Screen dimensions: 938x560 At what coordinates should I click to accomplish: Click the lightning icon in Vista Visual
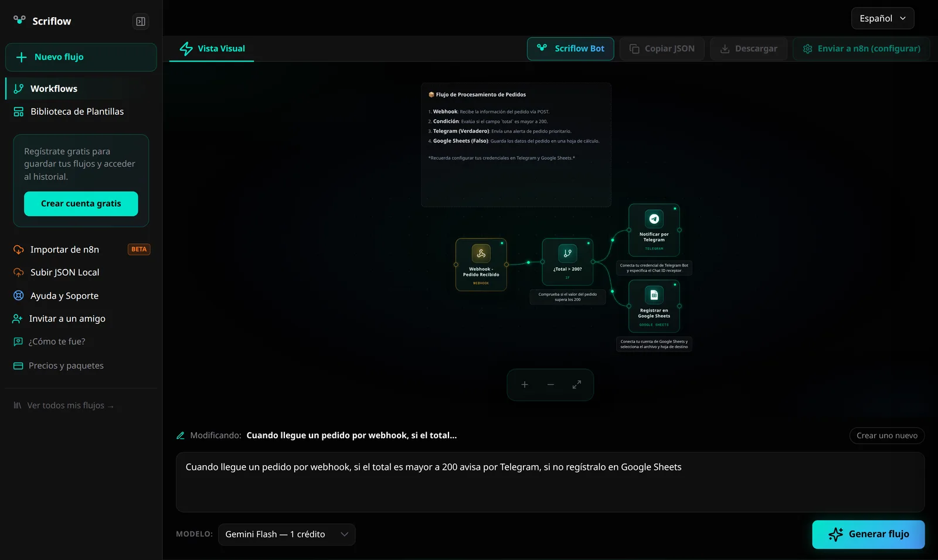[x=186, y=49]
